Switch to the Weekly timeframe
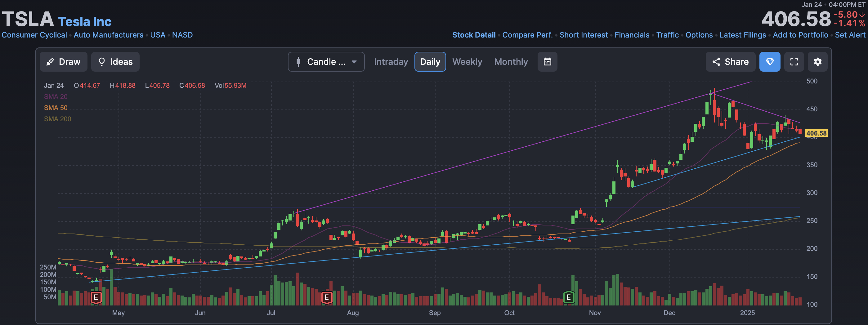Screen dimensions: 868x325 pyautogui.click(x=467, y=62)
